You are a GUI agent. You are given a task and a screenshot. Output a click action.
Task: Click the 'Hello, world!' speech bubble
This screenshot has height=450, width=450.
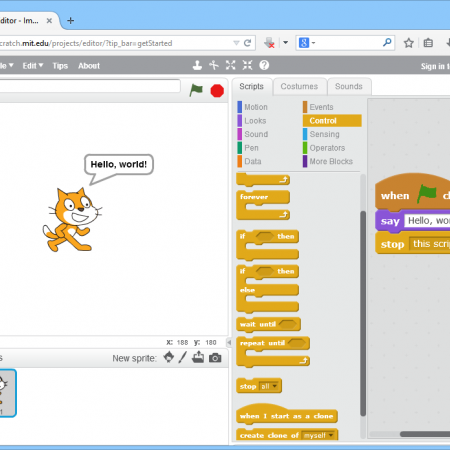pyautogui.click(x=119, y=164)
